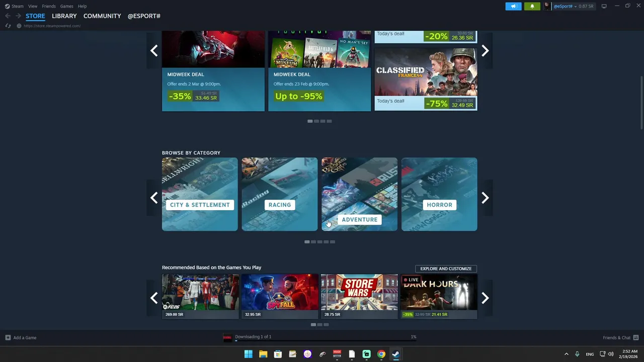Open File Explorer from the taskbar
644x362 pixels.
[263, 354]
